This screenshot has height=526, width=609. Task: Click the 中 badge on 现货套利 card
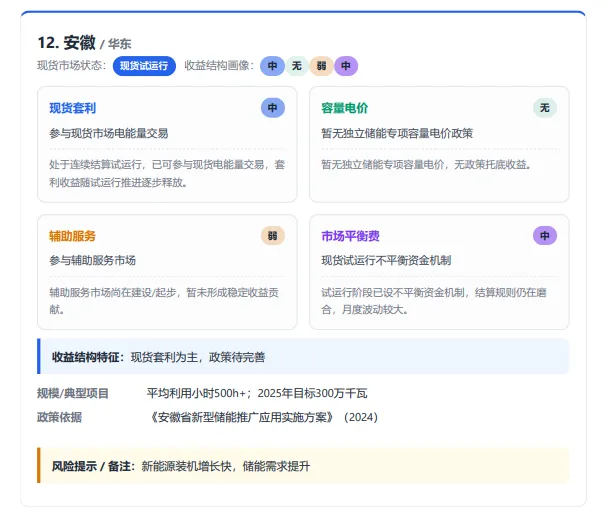pos(273,108)
